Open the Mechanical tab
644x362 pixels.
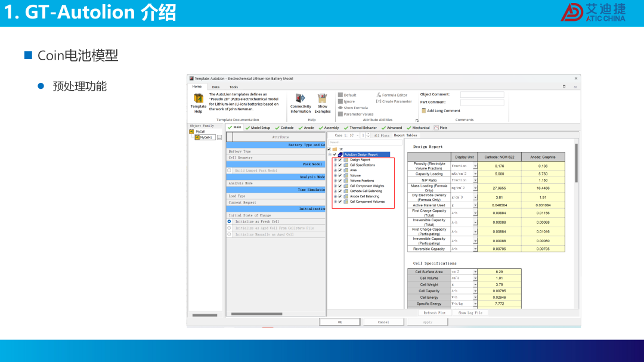tap(418, 128)
